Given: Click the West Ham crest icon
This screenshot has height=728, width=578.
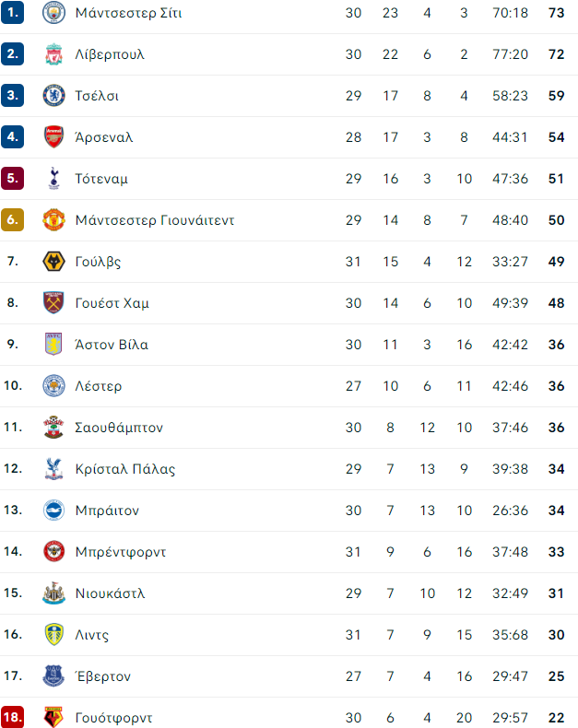Looking at the screenshot, I should pyautogui.click(x=54, y=303).
